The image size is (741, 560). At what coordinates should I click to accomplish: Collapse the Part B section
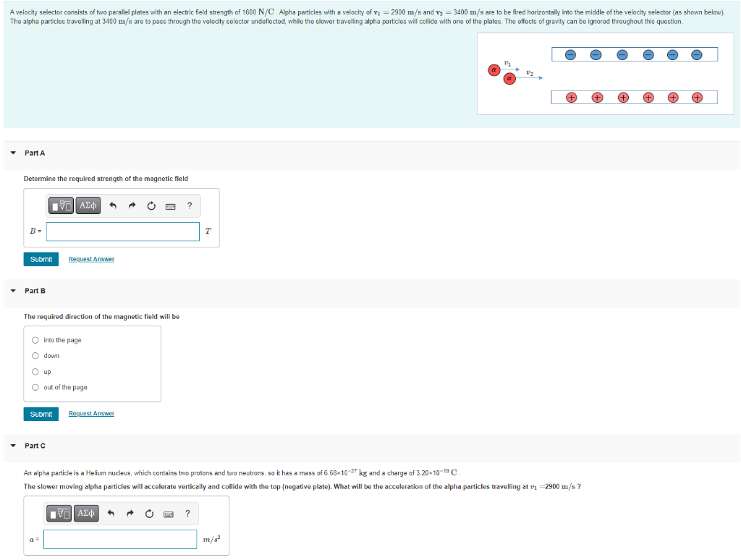tap(13, 291)
